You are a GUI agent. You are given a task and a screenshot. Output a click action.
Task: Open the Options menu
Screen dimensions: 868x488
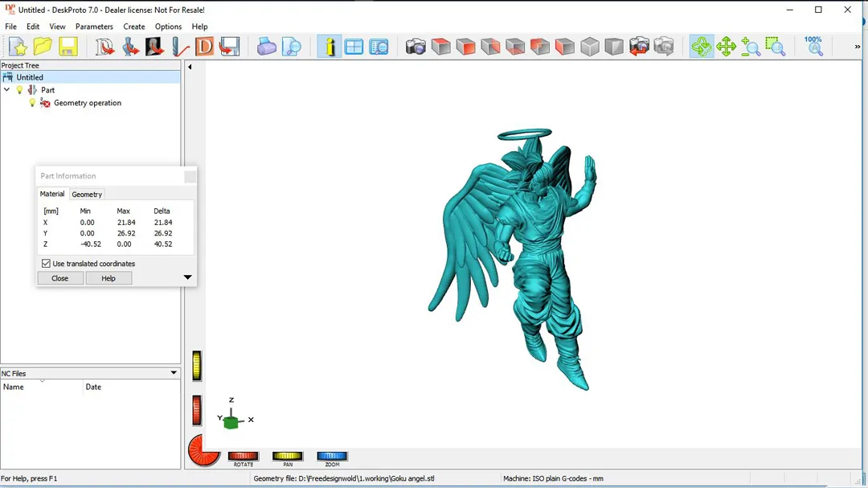pos(168,27)
